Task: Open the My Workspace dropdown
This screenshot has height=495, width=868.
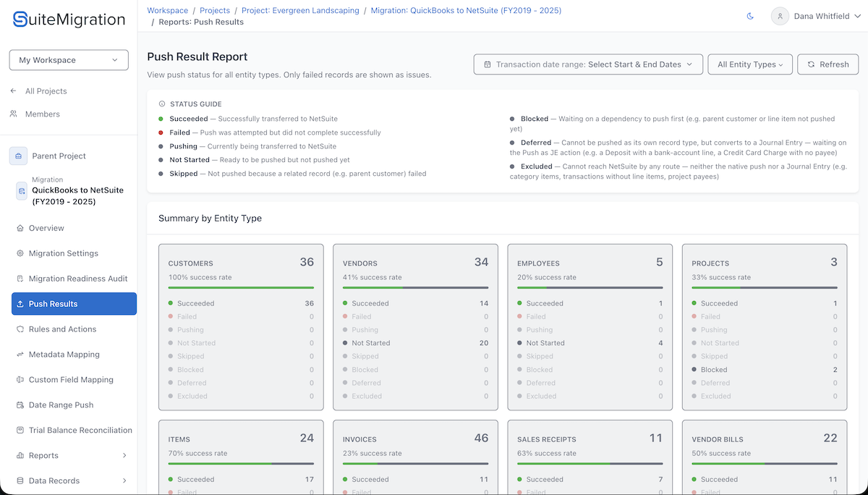Action: [69, 60]
